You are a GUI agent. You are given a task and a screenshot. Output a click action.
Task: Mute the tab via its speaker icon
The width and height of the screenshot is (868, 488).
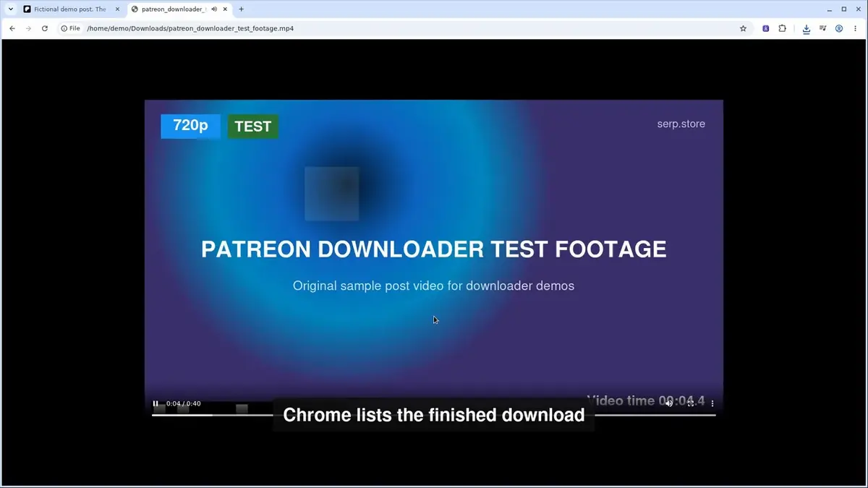214,9
